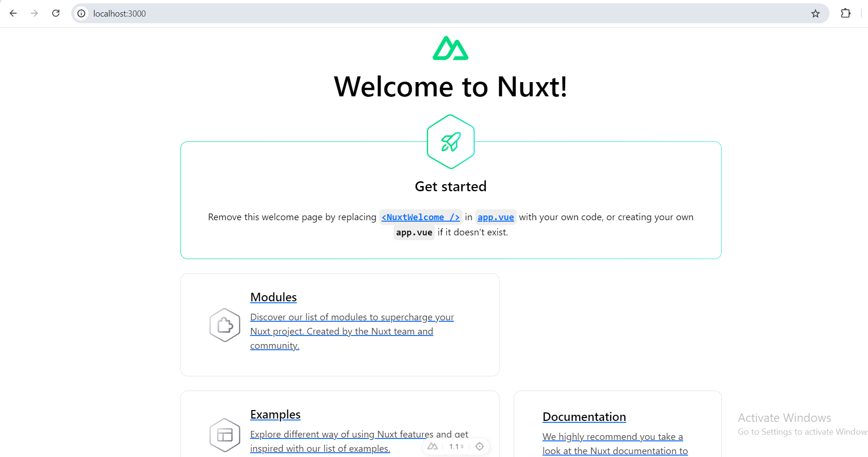The image size is (868, 457).
Task: Open Nuxt DevTools via the mountain icon
Action: coord(433,446)
